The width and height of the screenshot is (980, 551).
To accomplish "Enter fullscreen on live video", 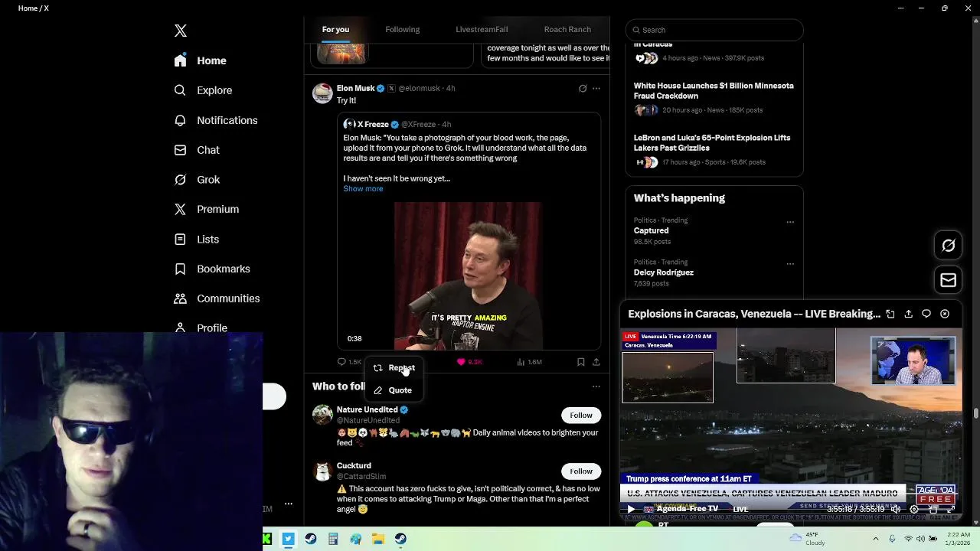I will coord(951,509).
